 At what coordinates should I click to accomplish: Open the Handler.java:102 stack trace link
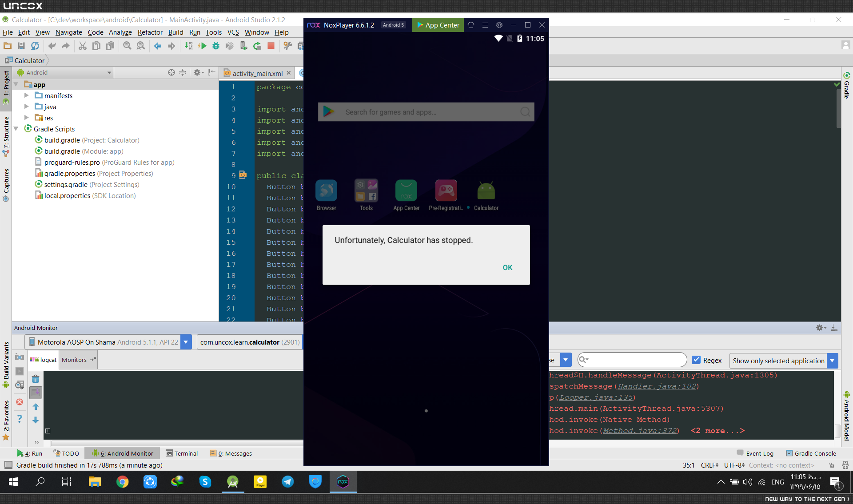click(657, 386)
